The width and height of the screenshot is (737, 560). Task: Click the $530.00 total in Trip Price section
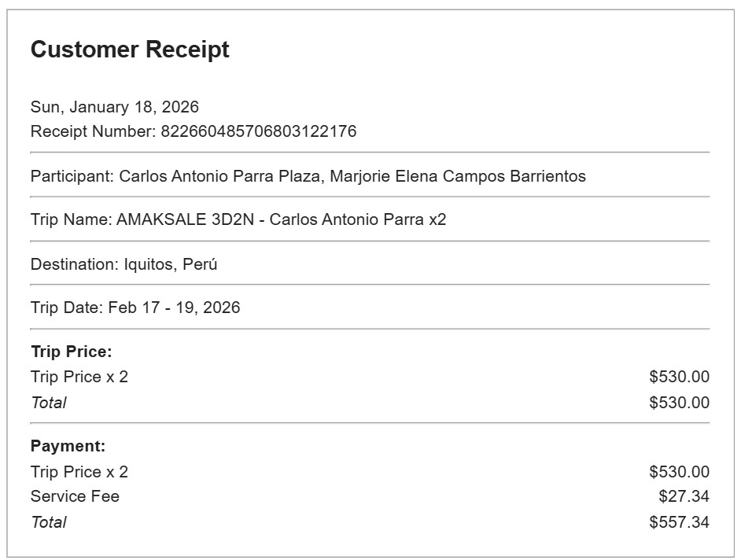point(679,403)
